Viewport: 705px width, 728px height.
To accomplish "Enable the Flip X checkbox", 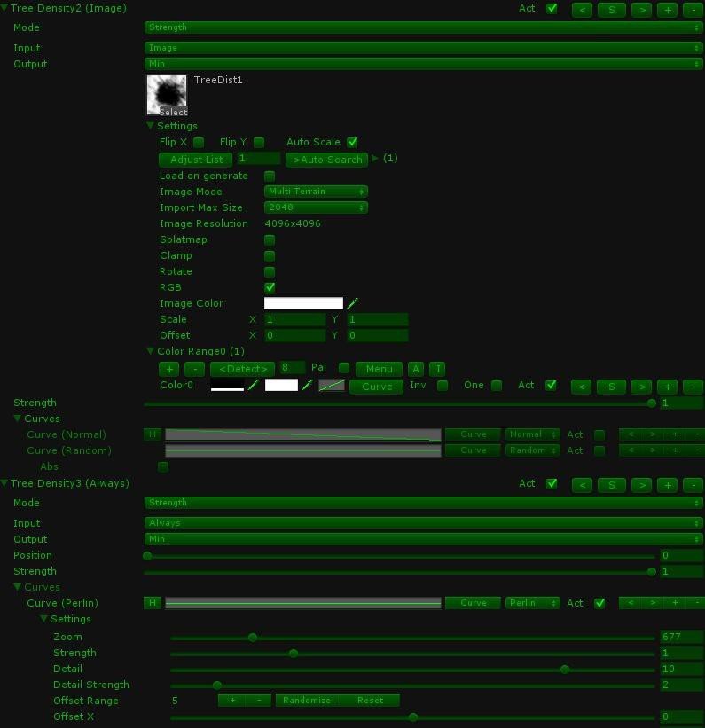I will point(199,142).
